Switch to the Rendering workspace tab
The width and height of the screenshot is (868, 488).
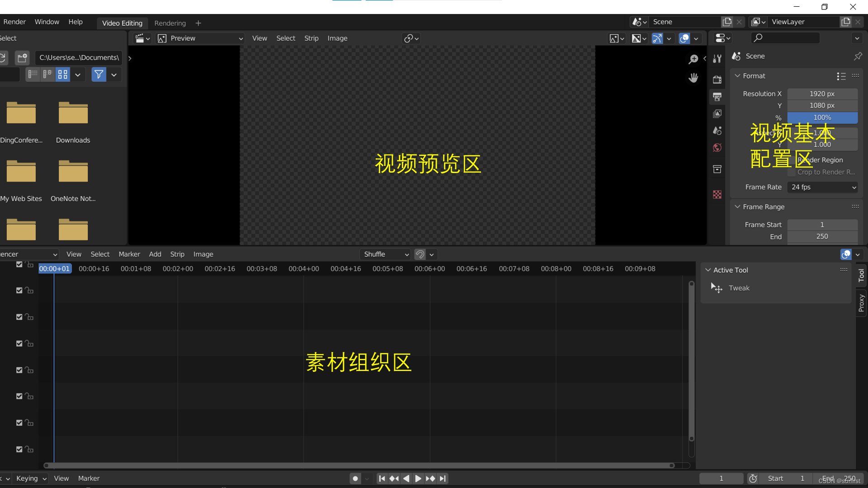click(170, 23)
